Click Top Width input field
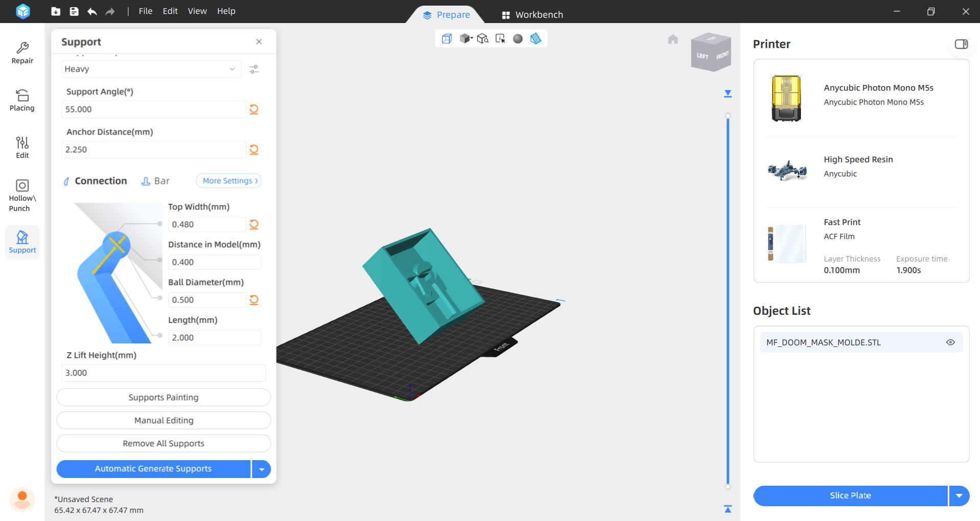Viewport: 980px width, 521px height. 207,224
